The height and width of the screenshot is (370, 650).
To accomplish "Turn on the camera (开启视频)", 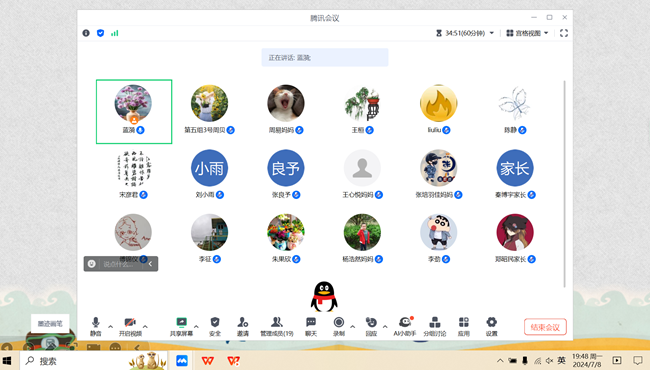I will 130,326.
